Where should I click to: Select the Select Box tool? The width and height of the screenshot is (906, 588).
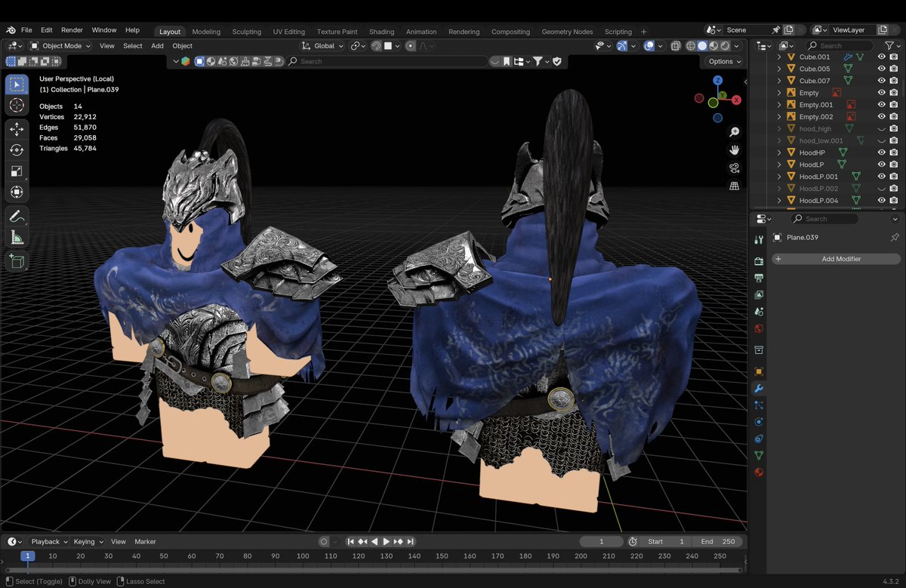[x=17, y=85]
